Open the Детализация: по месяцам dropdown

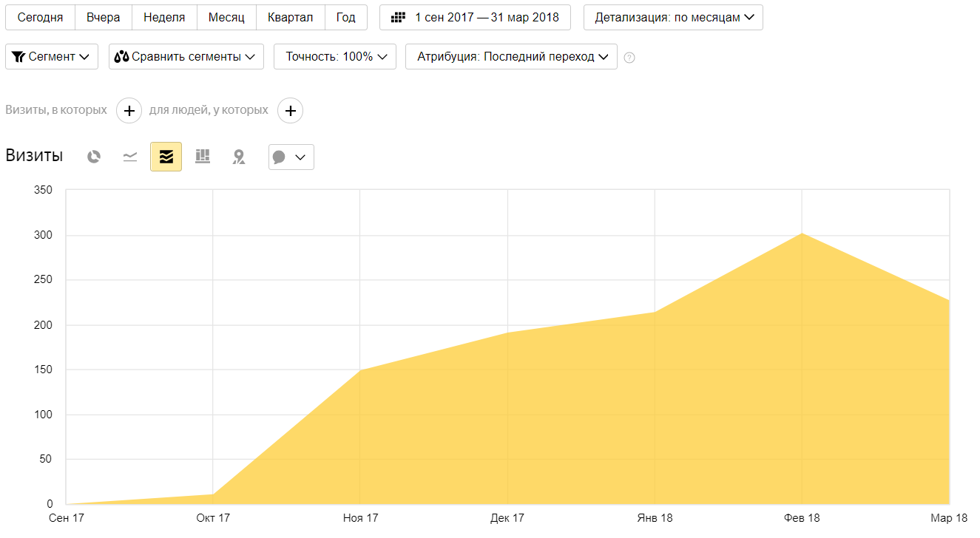[673, 17]
